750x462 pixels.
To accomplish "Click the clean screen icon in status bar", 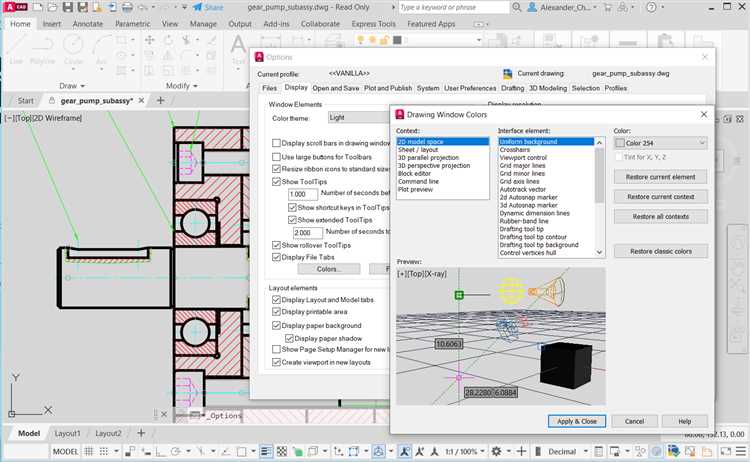I will 726,451.
